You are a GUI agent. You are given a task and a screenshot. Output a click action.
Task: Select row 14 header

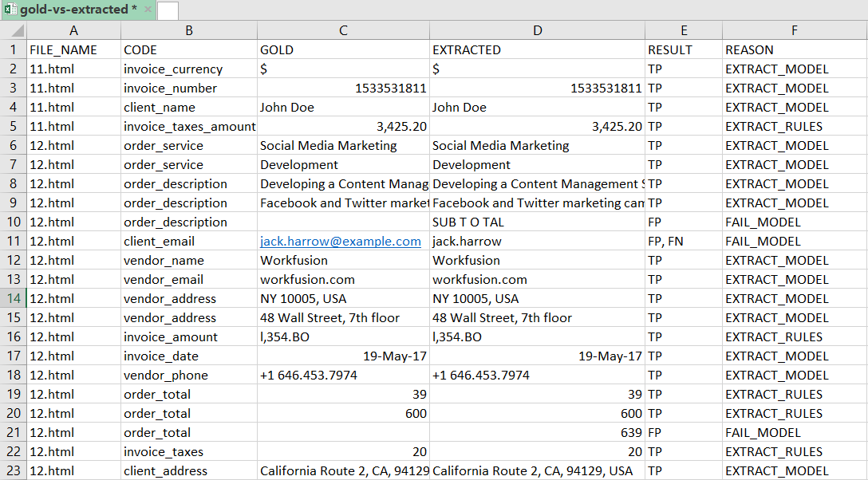[14, 299]
